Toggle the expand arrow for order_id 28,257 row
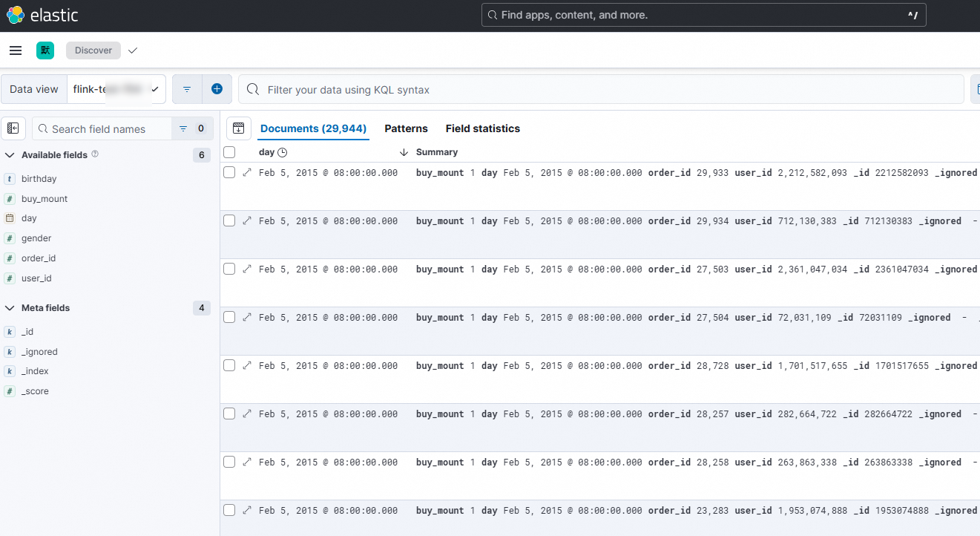 (247, 414)
